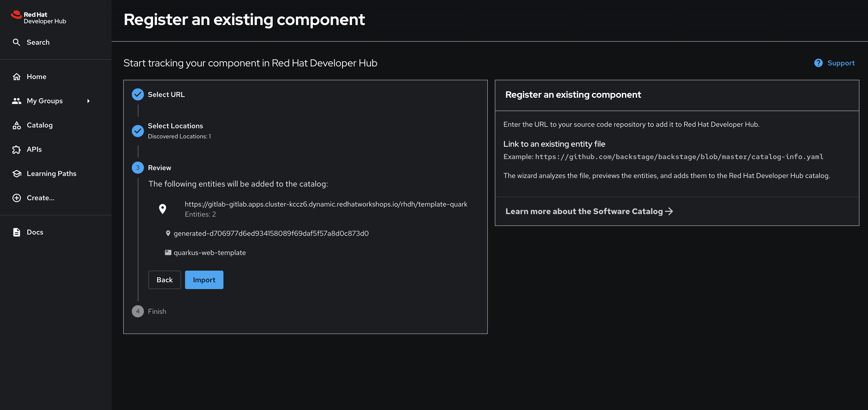Return to Select Locations step label
Viewport: 868px width, 410px height.
pos(175,126)
